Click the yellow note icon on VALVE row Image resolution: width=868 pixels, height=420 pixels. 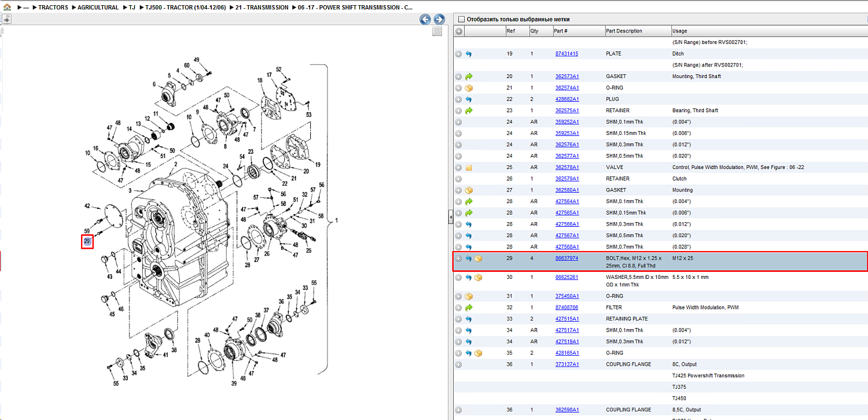tap(469, 168)
